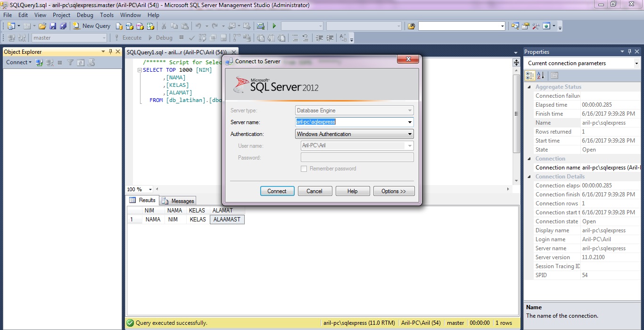The width and height of the screenshot is (644, 330).
Task: Click Properties Alphabetical sort icon
Action: coord(541,75)
